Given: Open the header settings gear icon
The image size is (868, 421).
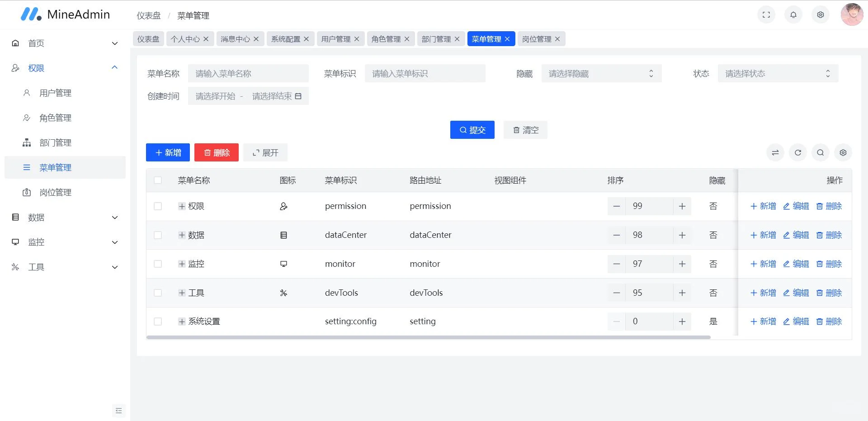Looking at the screenshot, I should click(821, 15).
